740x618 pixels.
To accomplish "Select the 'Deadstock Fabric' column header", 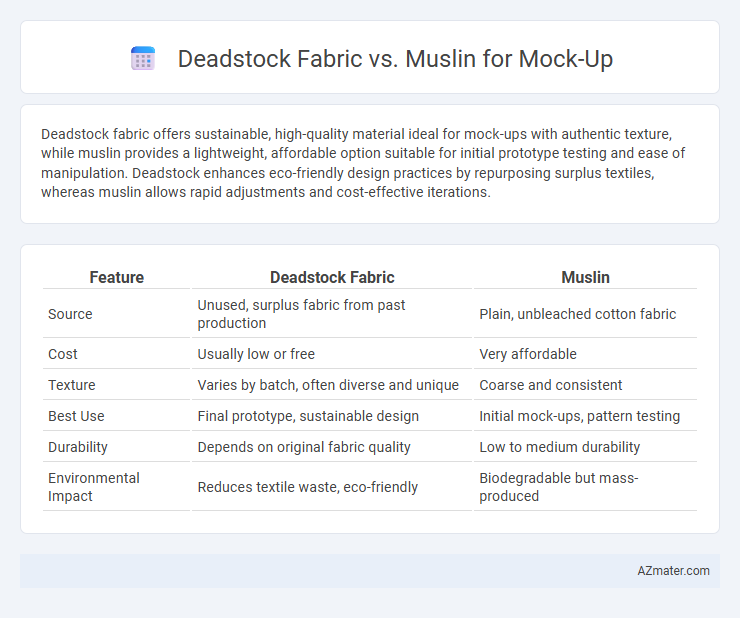I will tap(332, 277).
